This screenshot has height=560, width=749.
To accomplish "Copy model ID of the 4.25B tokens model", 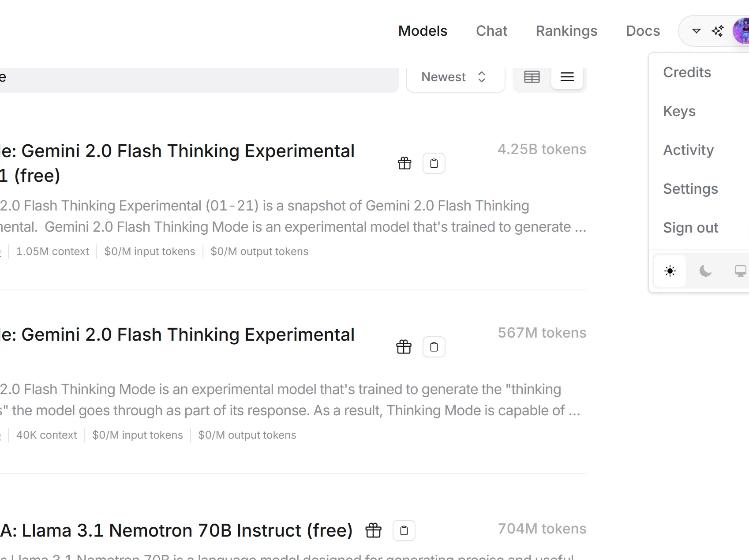I will click(434, 163).
